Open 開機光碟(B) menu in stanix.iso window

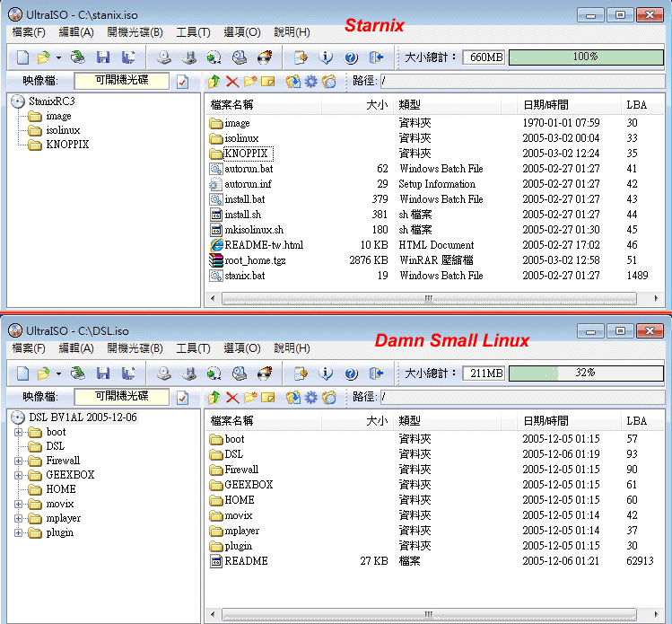click(x=135, y=32)
